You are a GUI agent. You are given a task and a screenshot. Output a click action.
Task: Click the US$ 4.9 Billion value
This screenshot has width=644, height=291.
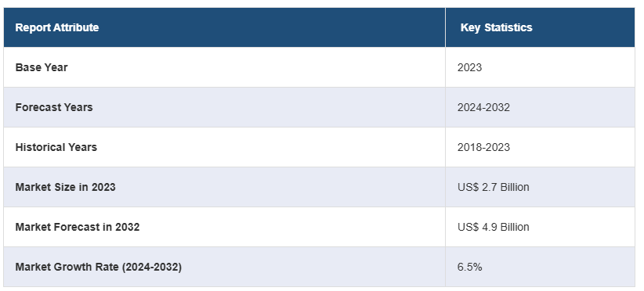(494, 227)
